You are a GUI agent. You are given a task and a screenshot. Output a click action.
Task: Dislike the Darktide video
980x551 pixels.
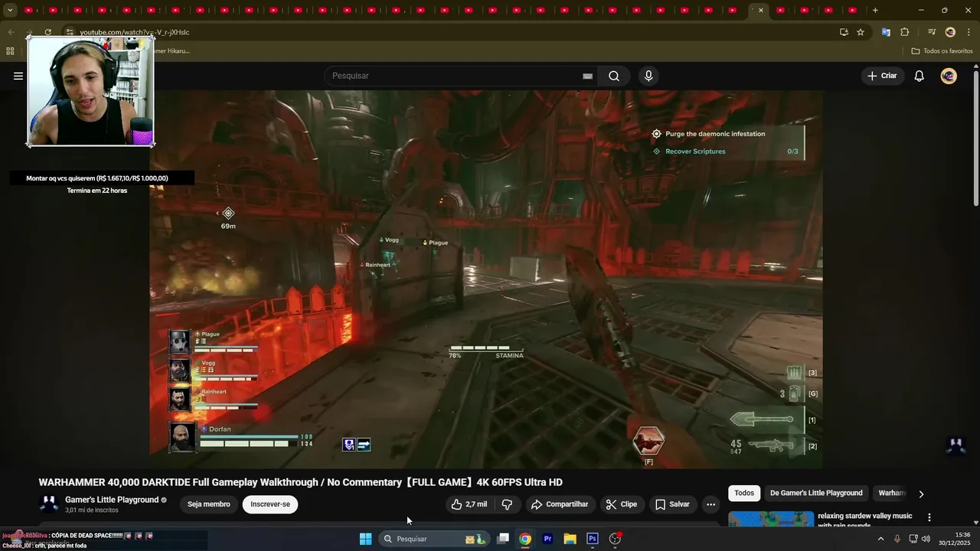point(507,504)
